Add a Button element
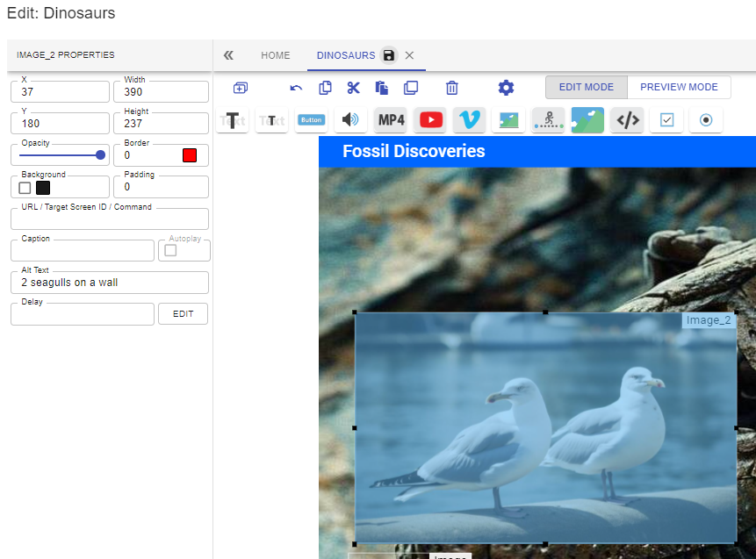756x559 pixels. [x=312, y=120]
